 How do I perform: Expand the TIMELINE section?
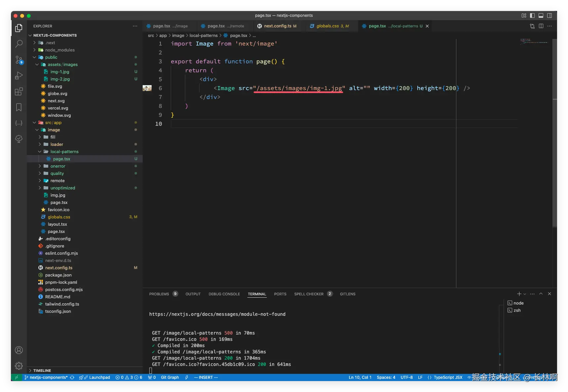click(x=42, y=371)
